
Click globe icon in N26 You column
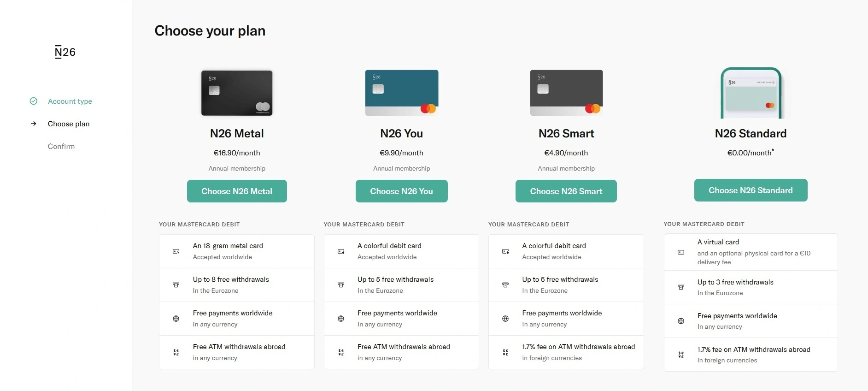pos(341,319)
